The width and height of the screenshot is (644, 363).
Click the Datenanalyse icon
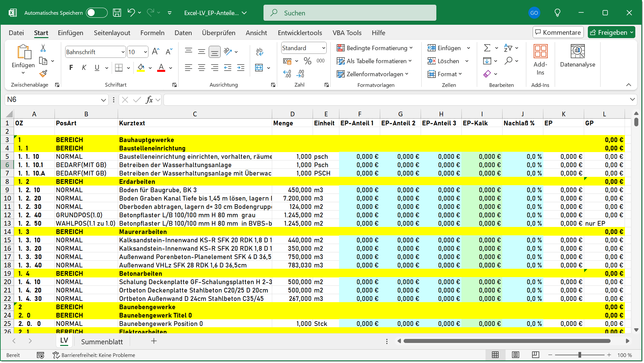577,55
